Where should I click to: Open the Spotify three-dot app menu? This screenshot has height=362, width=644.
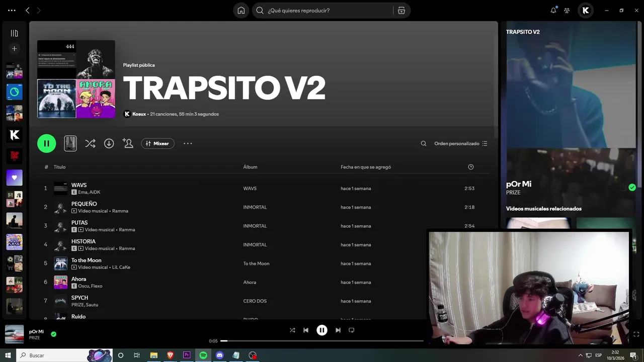(x=12, y=10)
